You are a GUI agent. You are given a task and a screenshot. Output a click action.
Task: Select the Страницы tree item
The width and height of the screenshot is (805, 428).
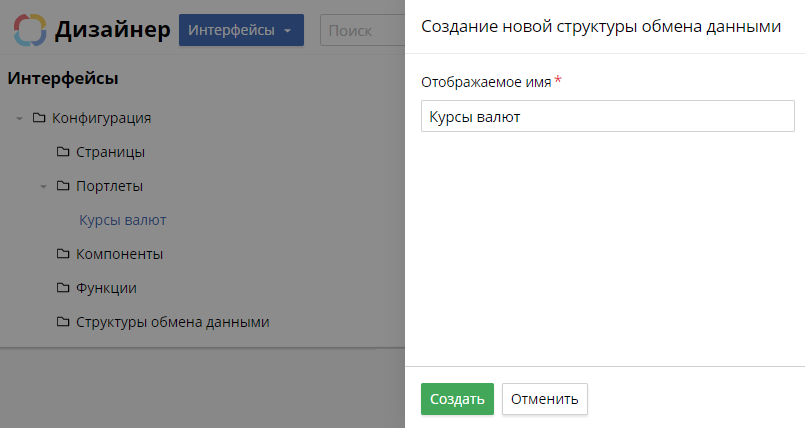pos(110,152)
